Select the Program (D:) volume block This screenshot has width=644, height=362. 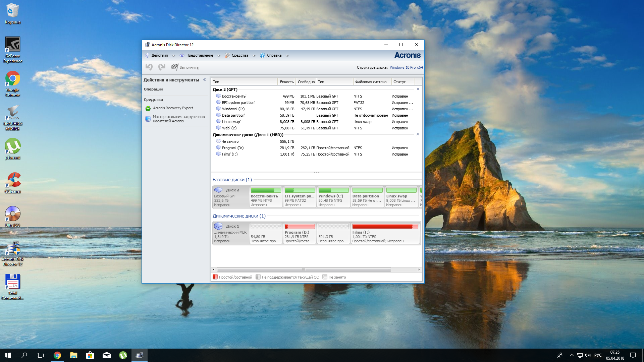[x=300, y=233]
